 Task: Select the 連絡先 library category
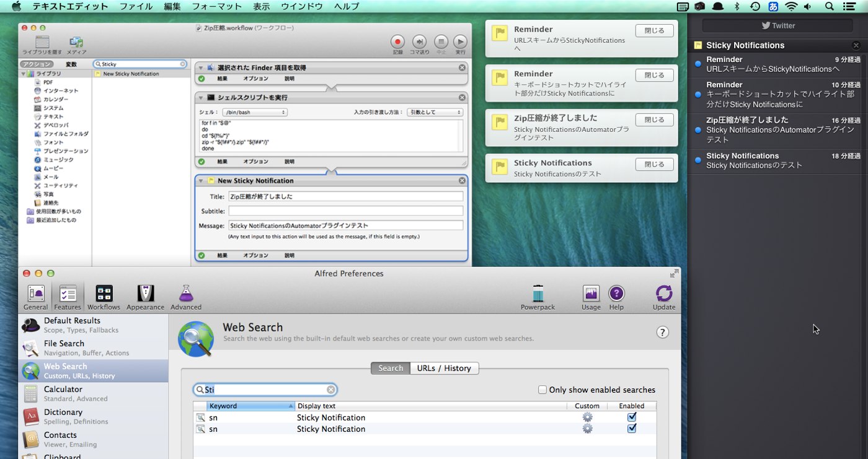point(50,203)
